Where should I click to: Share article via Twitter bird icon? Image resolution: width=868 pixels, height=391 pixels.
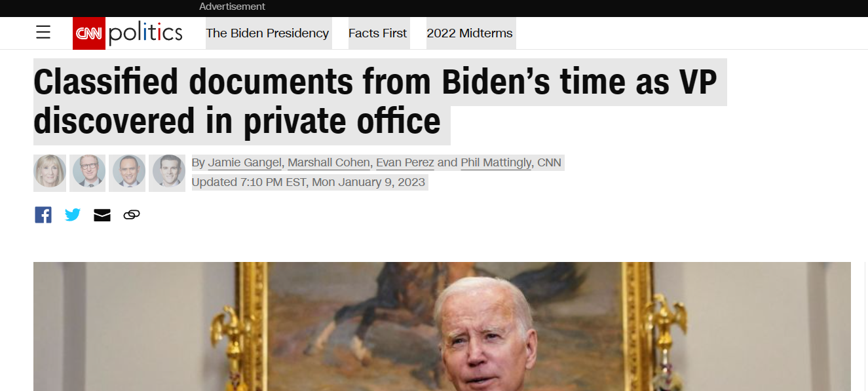coord(73,215)
